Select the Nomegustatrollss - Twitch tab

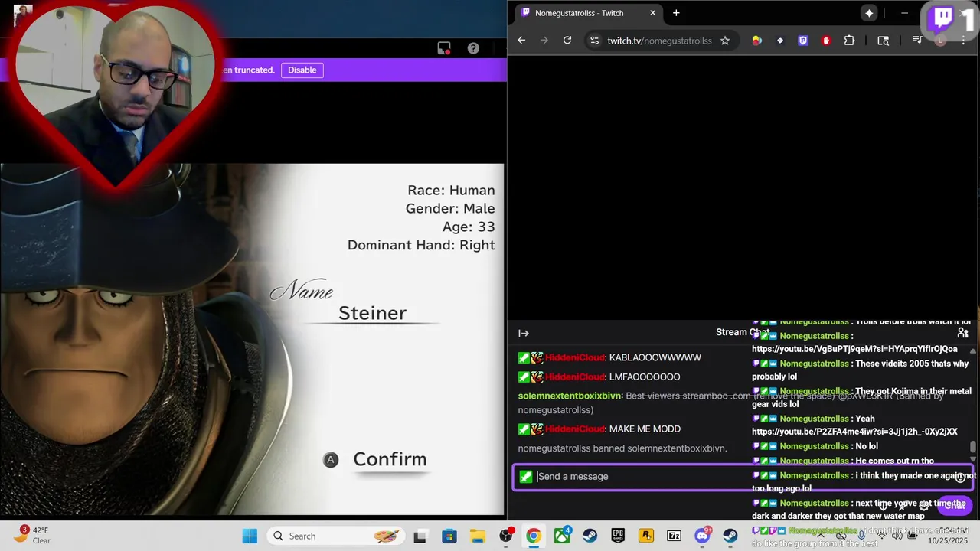click(588, 13)
